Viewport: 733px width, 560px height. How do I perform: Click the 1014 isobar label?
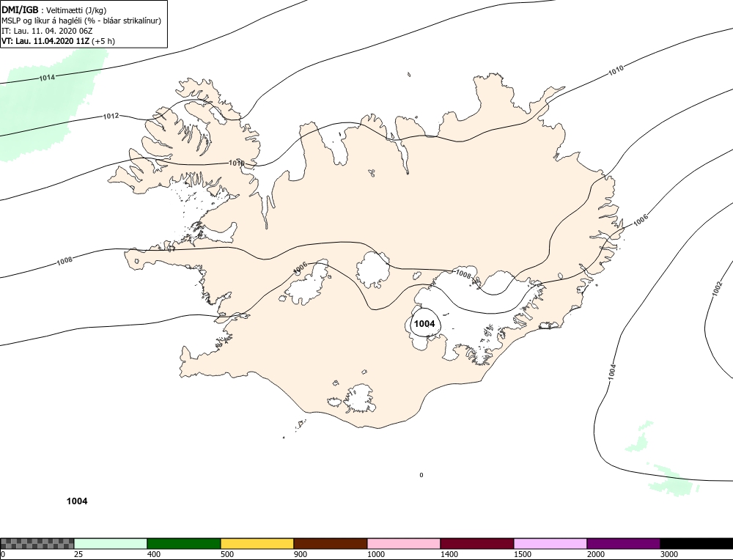click(x=47, y=78)
